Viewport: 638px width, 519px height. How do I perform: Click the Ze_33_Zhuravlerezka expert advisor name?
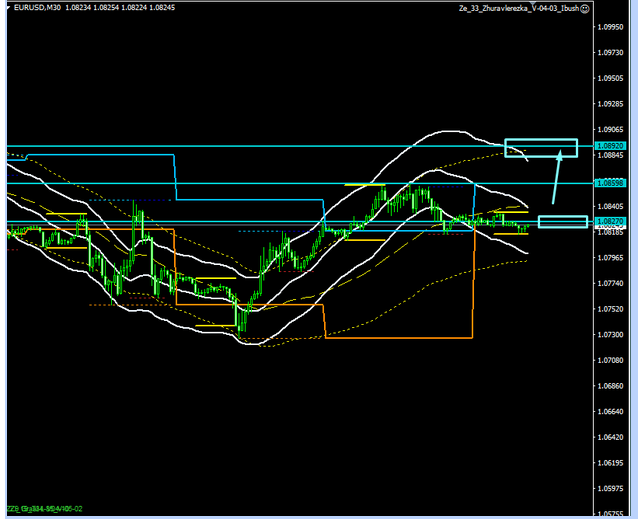click(x=516, y=8)
